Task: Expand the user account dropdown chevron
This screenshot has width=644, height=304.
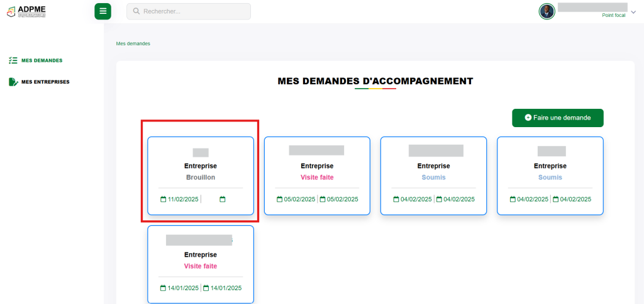Action: point(633,11)
